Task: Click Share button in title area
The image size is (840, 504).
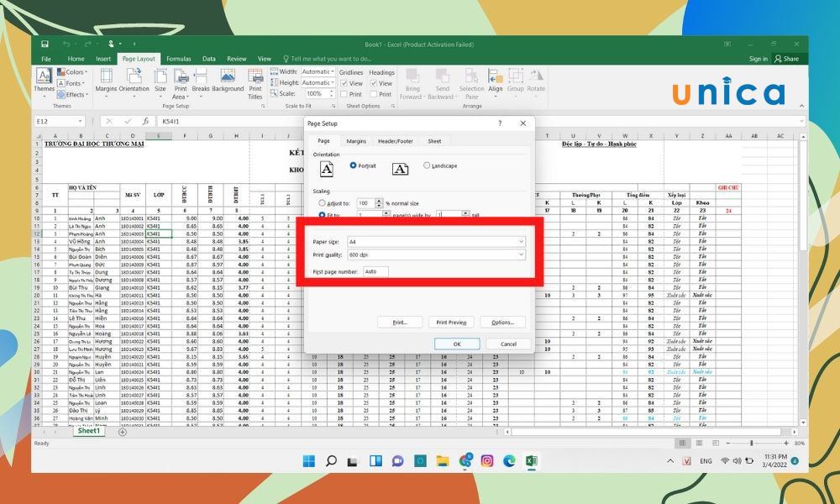Action: (x=786, y=59)
